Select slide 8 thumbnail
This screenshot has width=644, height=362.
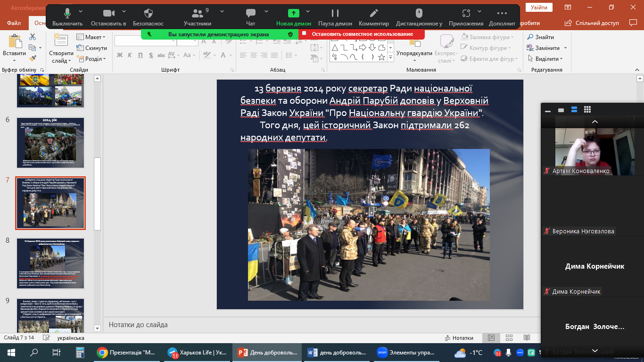(50, 263)
